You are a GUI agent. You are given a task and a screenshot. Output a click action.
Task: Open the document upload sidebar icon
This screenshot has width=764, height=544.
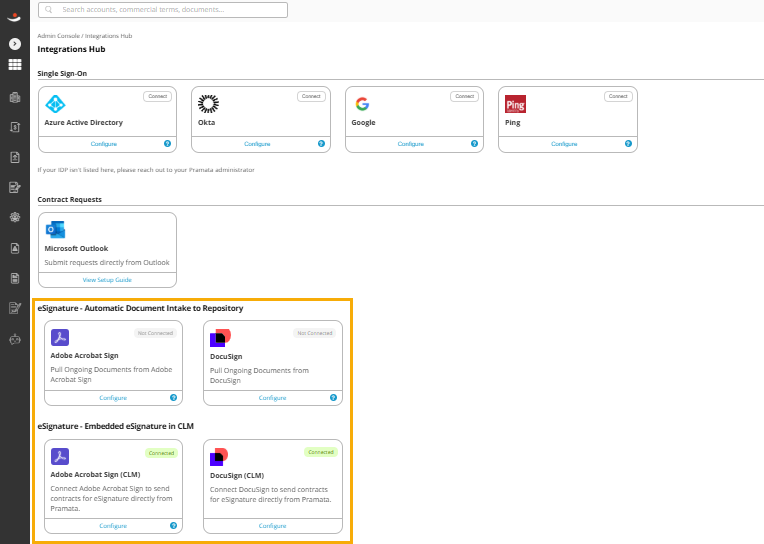(x=15, y=157)
